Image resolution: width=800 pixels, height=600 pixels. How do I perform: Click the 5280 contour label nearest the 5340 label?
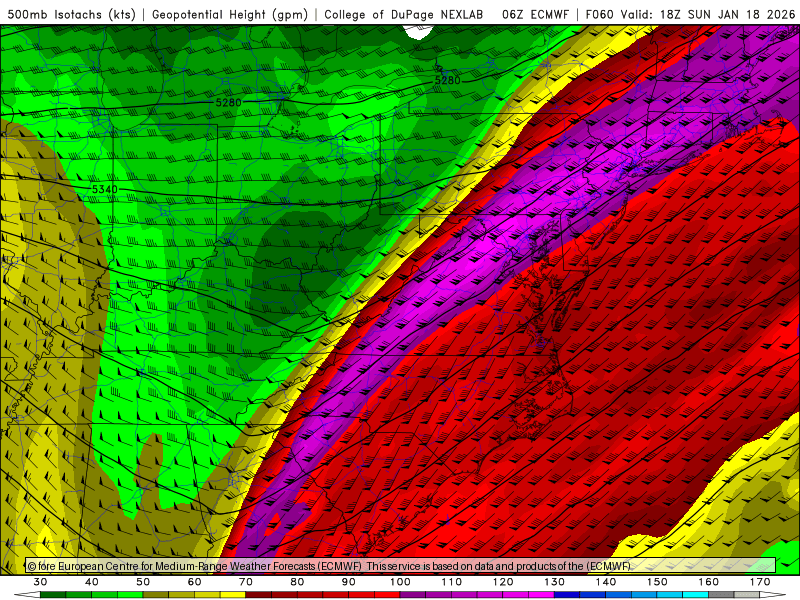[x=228, y=103]
